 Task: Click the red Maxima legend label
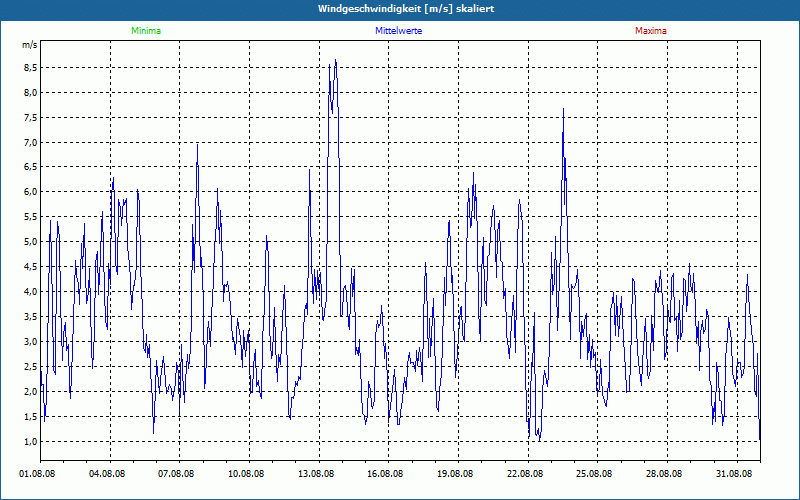[x=651, y=31]
